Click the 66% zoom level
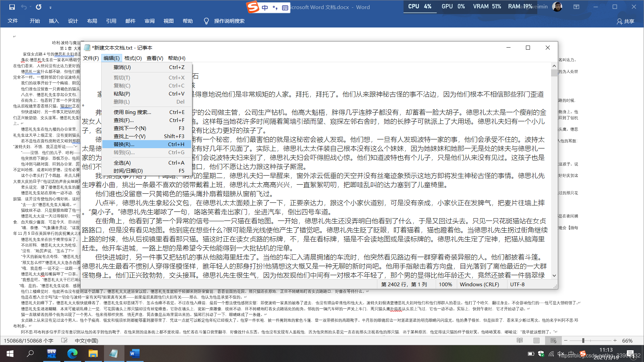 click(x=627, y=341)
